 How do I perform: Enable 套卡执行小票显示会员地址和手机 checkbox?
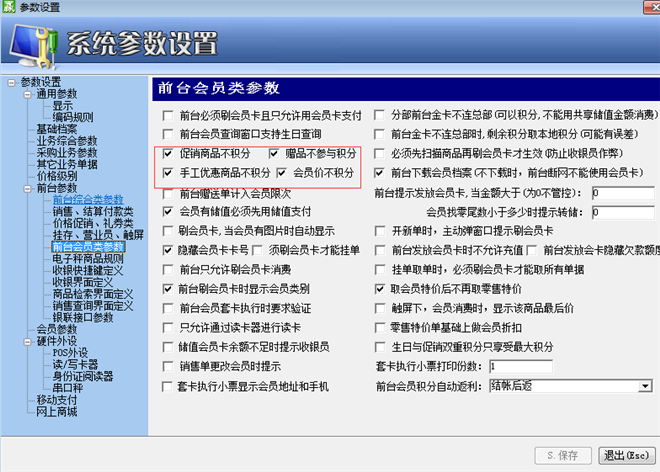(167, 387)
